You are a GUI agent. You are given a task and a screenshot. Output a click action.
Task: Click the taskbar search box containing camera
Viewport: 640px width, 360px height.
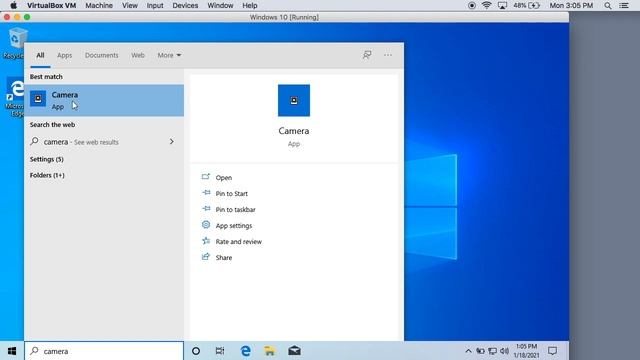[104, 351]
